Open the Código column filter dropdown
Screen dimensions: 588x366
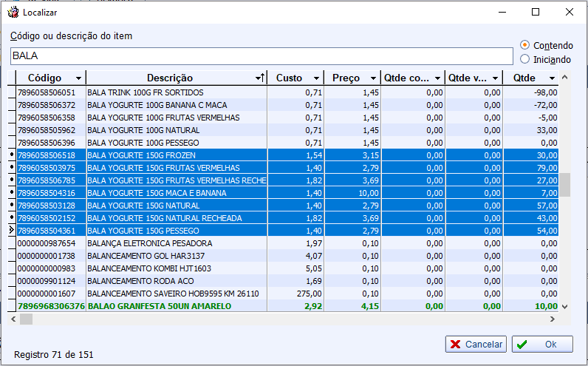[x=78, y=78]
